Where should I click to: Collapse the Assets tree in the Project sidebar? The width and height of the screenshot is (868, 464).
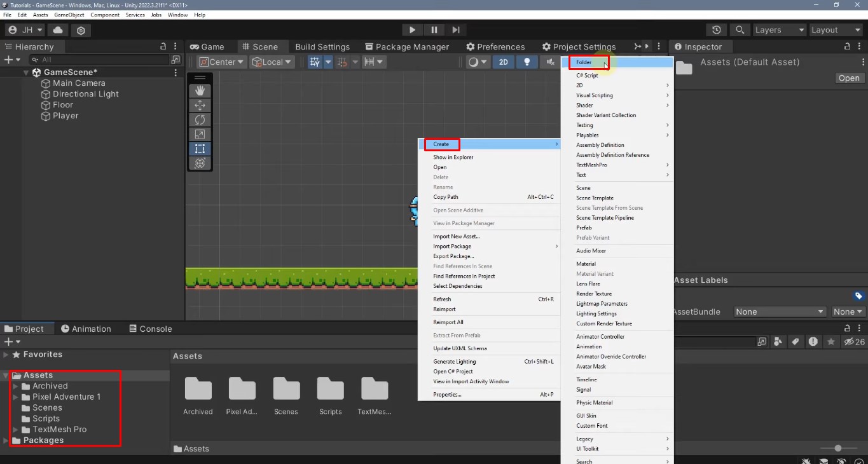click(x=6, y=375)
